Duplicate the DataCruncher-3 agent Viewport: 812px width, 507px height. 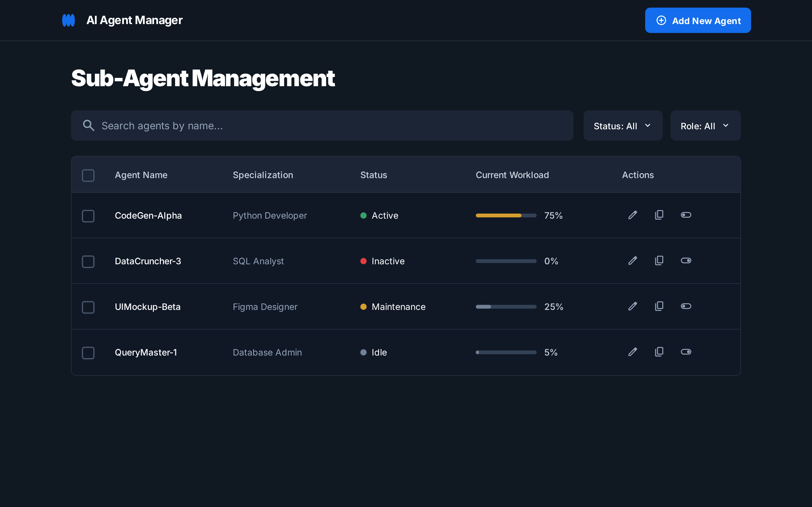click(x=659, y=260)
